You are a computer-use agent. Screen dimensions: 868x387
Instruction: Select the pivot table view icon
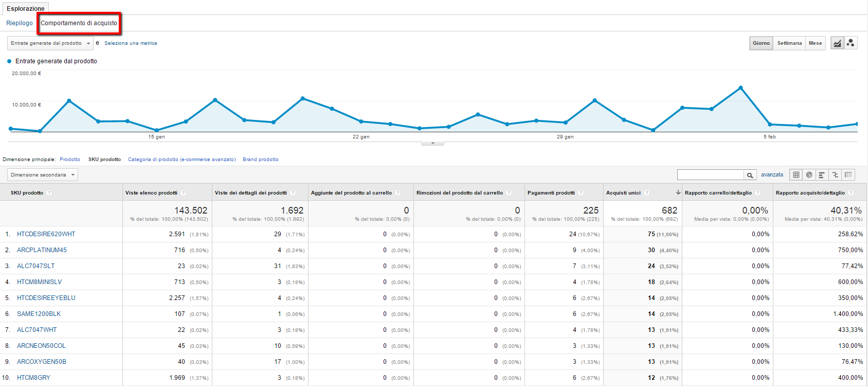(x=848, y=175)
